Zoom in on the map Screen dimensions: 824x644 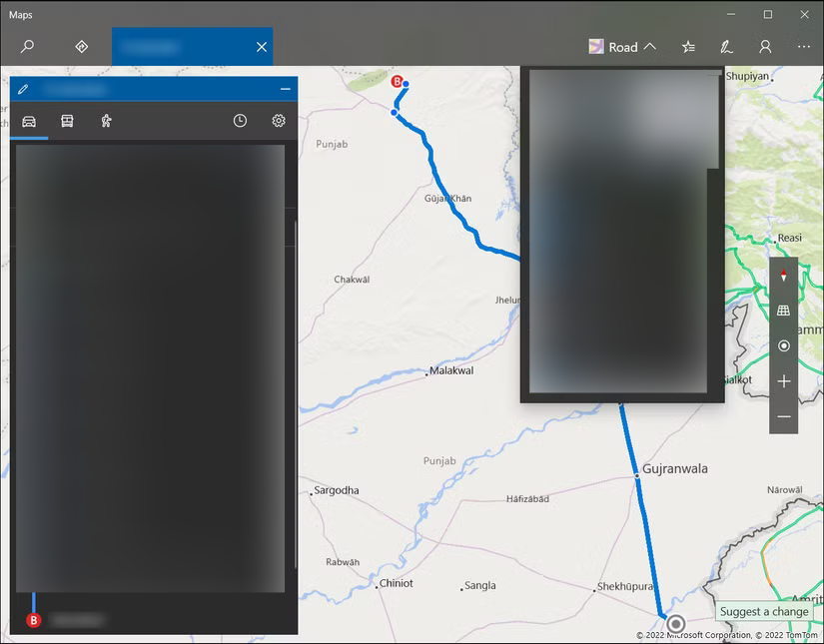(x=783, y=380)
